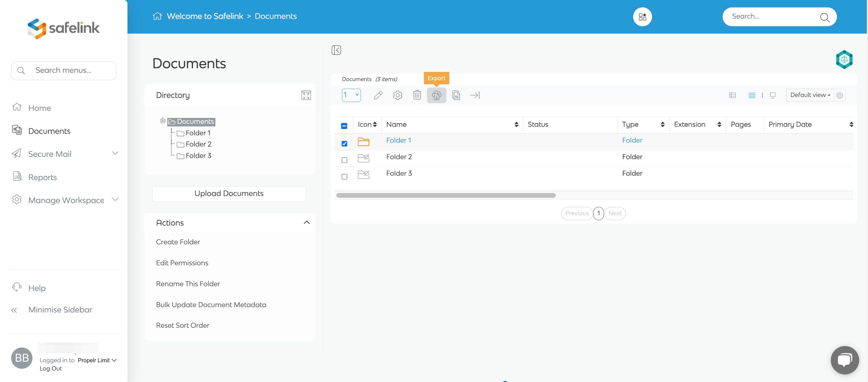Screen dimensions: 868x382
Task: Collapse the left panel with arrow icon
Action: 336,50
